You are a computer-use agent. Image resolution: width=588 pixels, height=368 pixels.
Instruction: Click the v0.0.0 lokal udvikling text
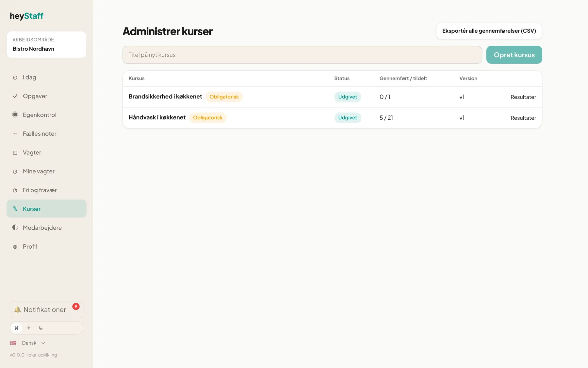tap(33, 355)
